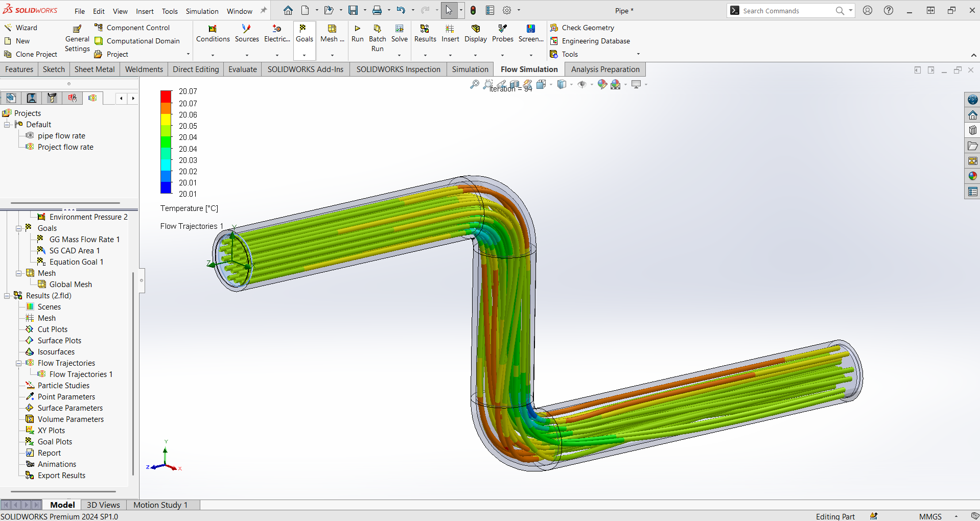The image size is (980, 521).
Task: Click the Home icon in top bar
Action: coord(288,10)
